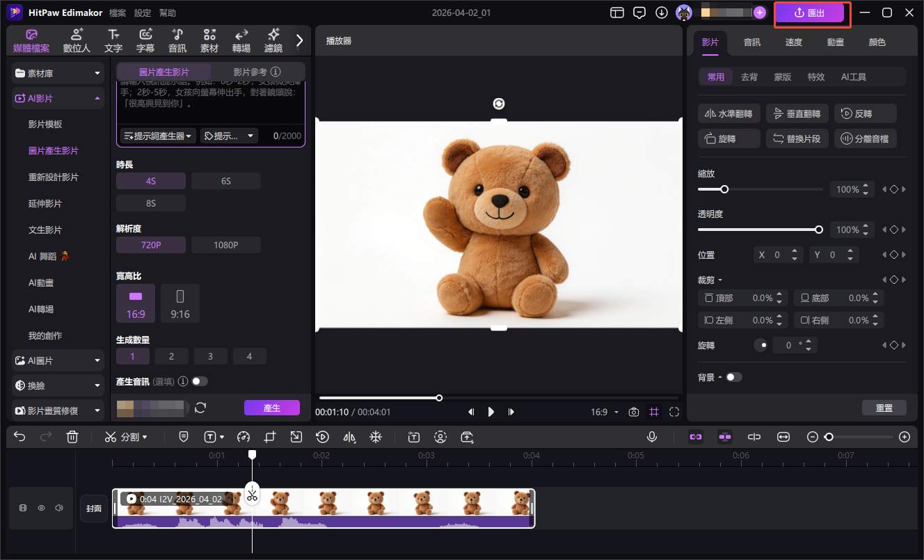Click the speed gauge icon in timeline toolbar
Image resolution: width=924 pixels, height=560 pixels.
[243, 437]
